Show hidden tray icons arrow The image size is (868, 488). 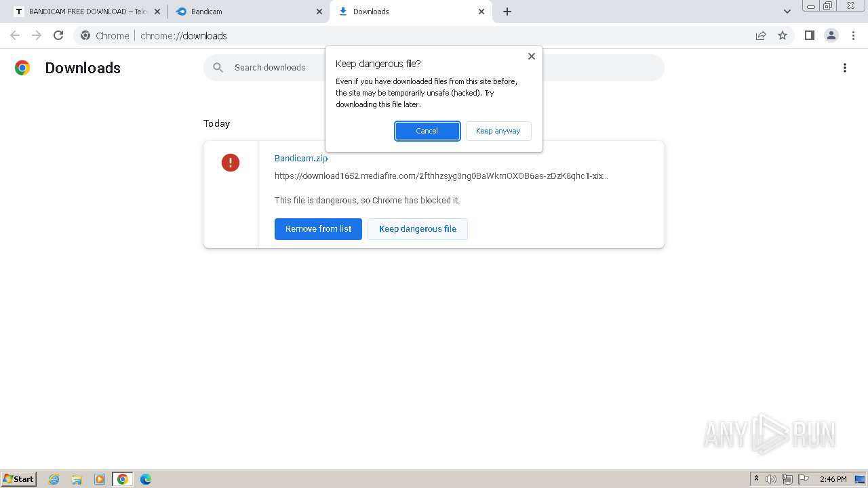click(756, 479)
